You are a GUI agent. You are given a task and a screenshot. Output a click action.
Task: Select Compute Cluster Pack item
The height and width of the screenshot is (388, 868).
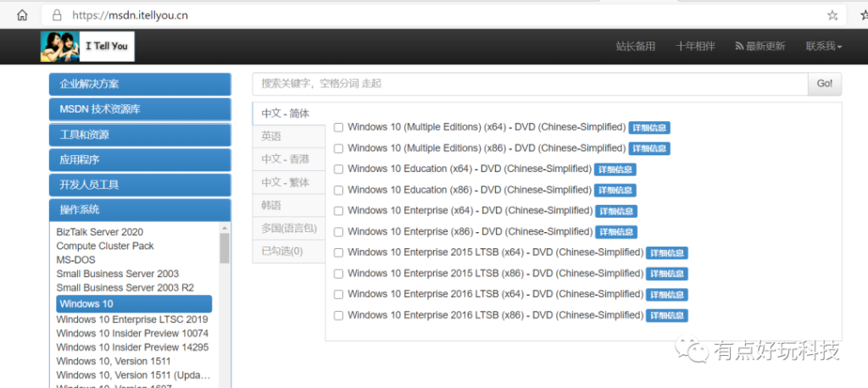(105, 246)
